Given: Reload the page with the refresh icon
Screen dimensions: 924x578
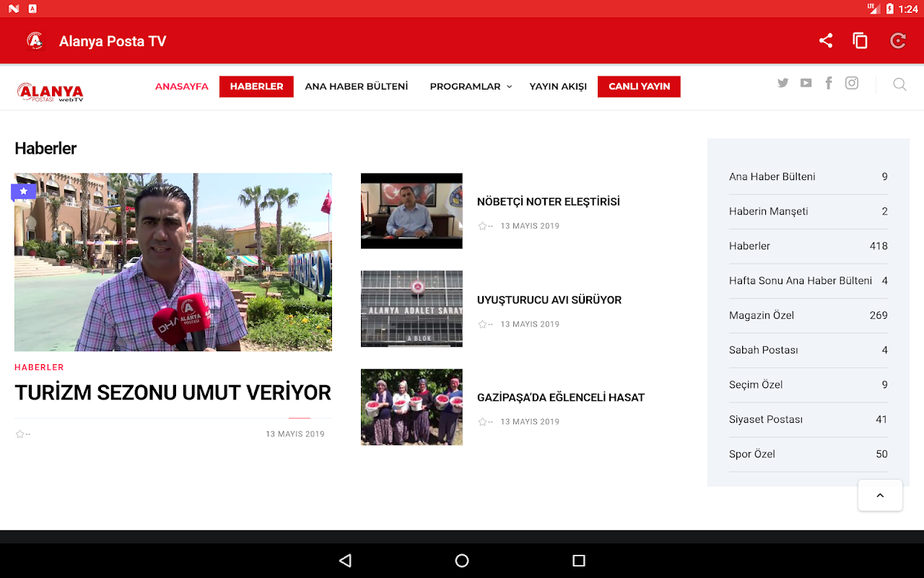Looking at the screenshot, I should click(898, 41).
